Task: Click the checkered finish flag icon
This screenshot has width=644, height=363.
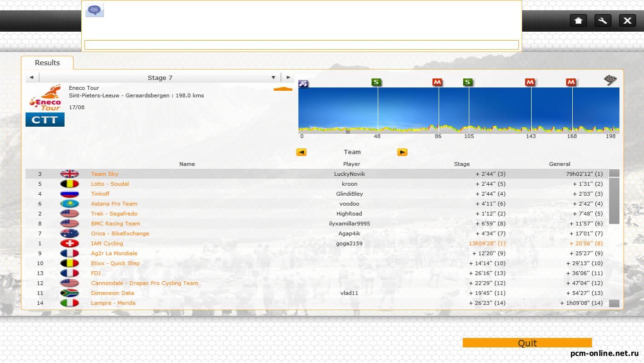Action: (x=610, y=80)
